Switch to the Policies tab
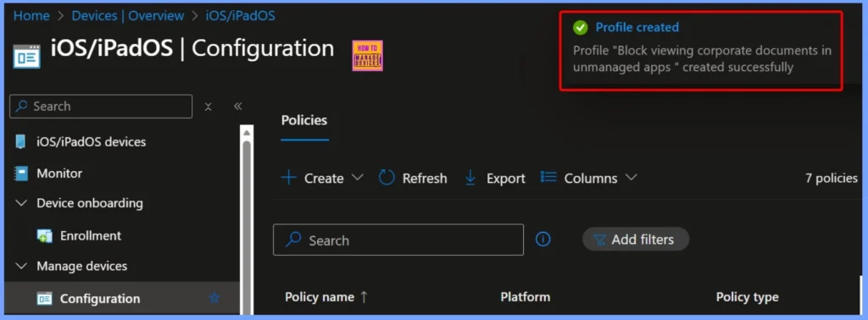Screen dimensions: 868x320 tap(304, 120)
